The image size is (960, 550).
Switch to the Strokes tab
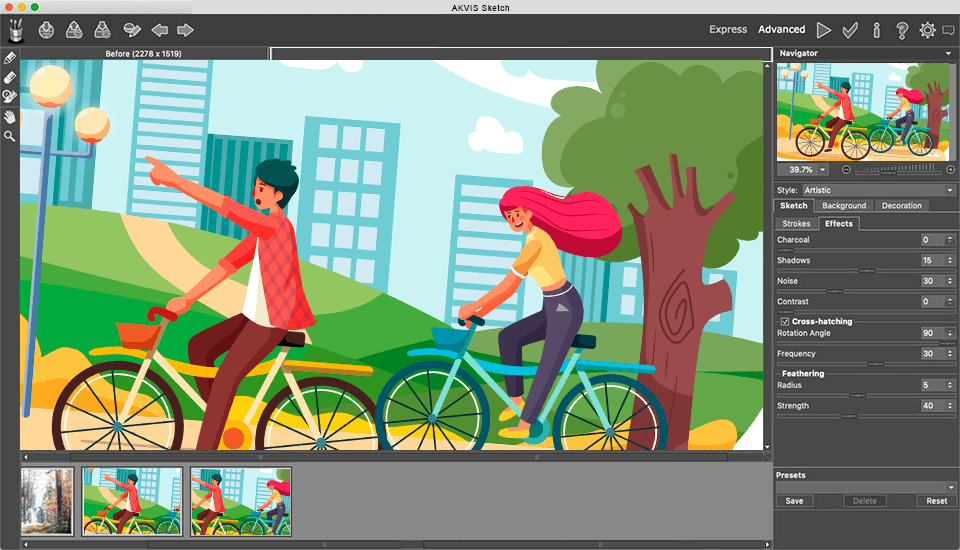point(796,224)
